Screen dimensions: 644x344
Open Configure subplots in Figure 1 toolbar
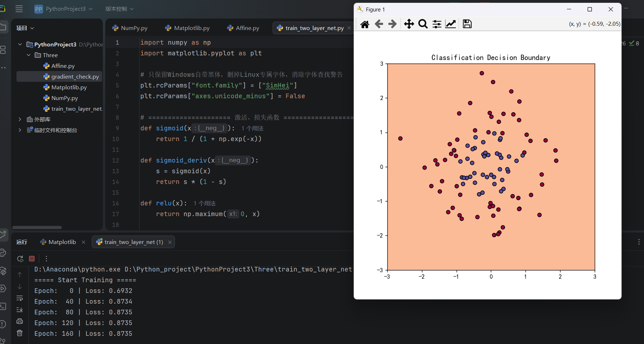[x=437, y=24]
